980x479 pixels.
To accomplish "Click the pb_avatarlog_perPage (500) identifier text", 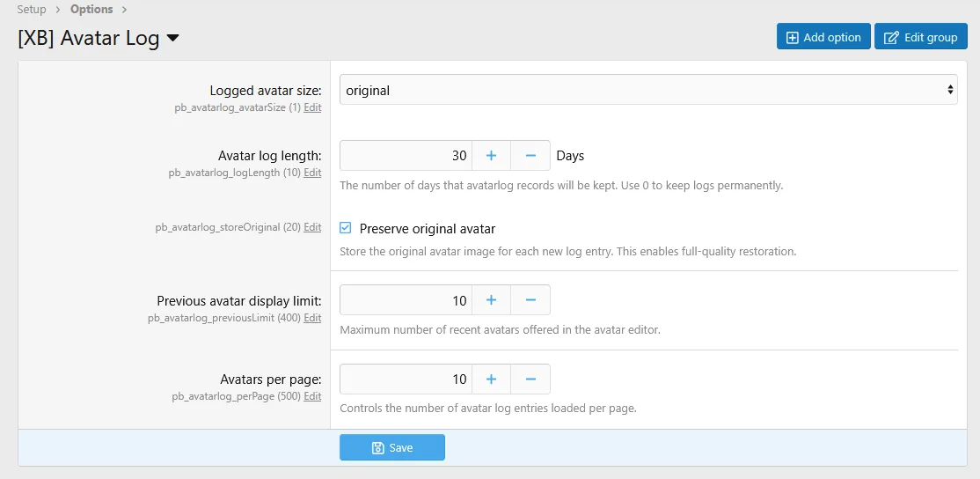I will click(x=237, y=396).
